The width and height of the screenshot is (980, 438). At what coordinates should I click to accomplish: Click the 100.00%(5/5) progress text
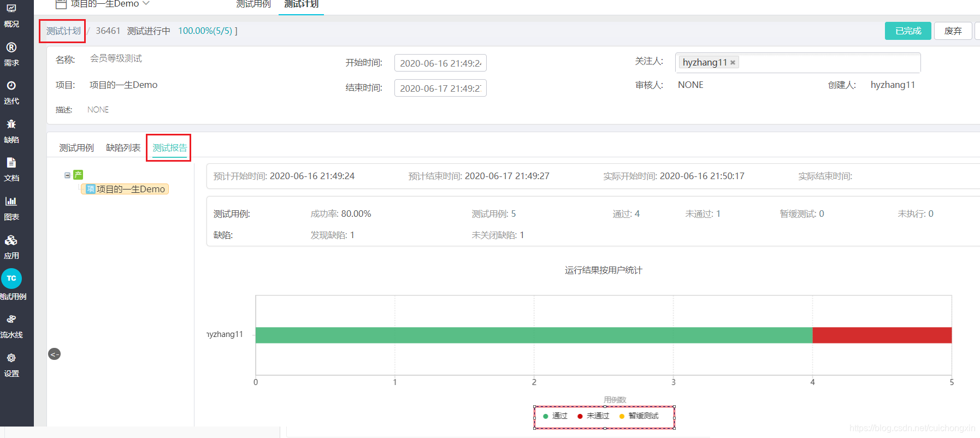tap(205, 31)
